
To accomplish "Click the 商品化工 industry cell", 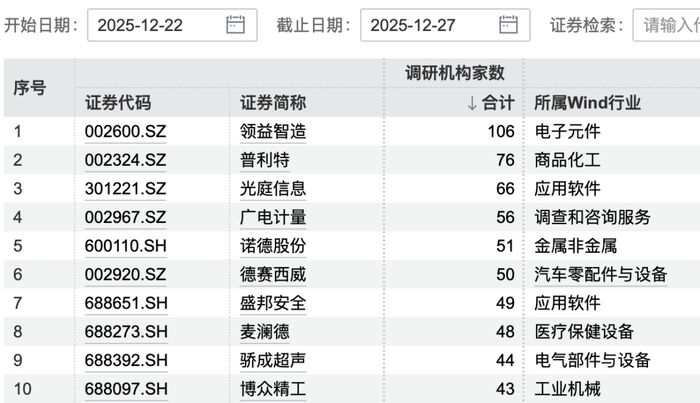I will tap(567, 160).
